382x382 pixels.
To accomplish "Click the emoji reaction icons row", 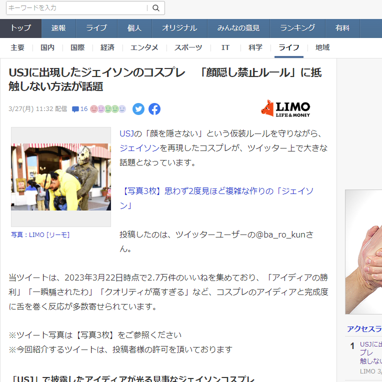I will tap(108, 109).
